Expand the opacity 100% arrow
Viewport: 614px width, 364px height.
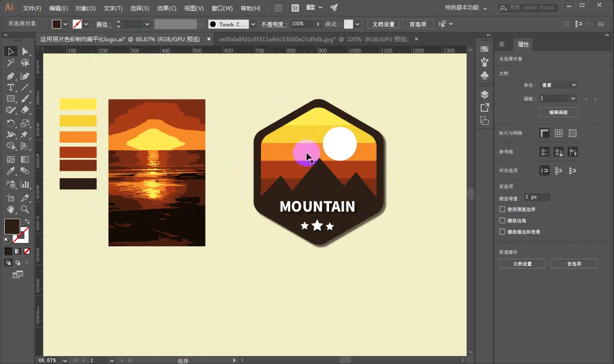tap(318, 24)
